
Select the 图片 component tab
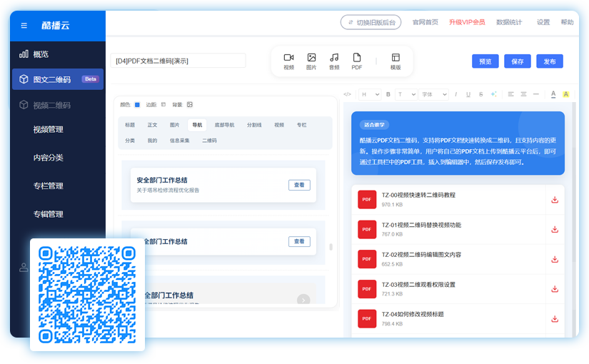click(175, 125)
